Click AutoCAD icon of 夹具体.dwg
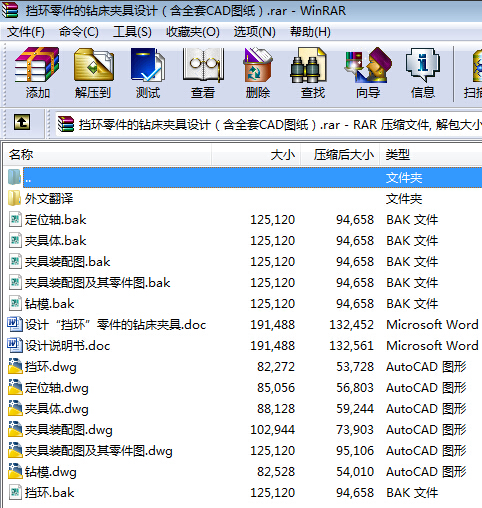 [x=15, y=408]
